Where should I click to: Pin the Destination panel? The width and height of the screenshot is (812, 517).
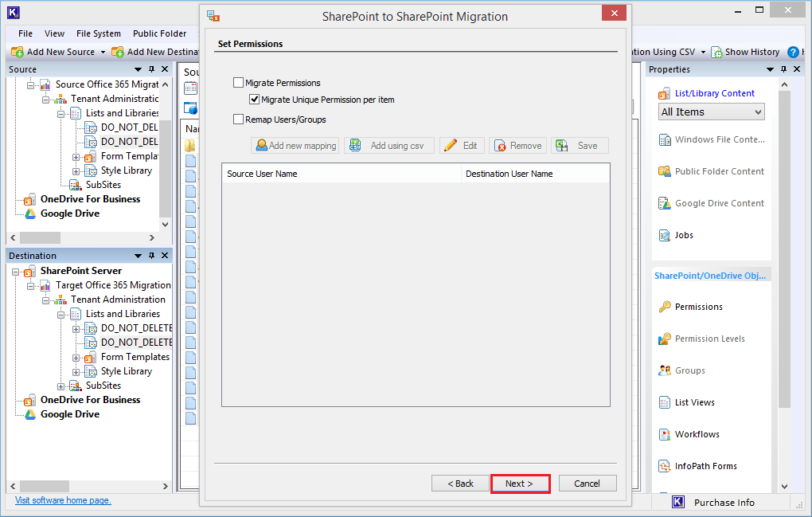point(152,256)
